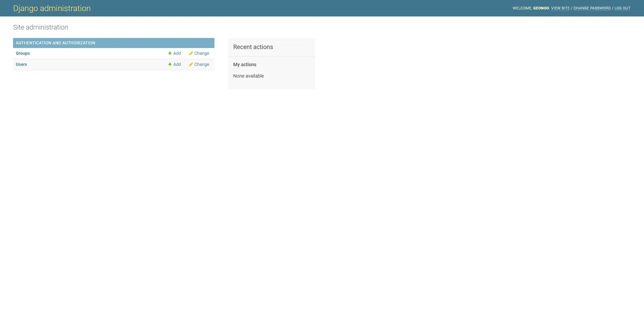Select the Site administration heading
The image size is (644, 311).
(41, 27)
